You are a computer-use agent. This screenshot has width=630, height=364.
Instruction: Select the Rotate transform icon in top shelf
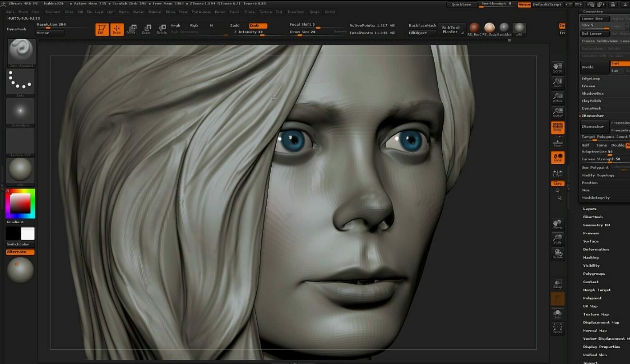[x=162, y=29]
